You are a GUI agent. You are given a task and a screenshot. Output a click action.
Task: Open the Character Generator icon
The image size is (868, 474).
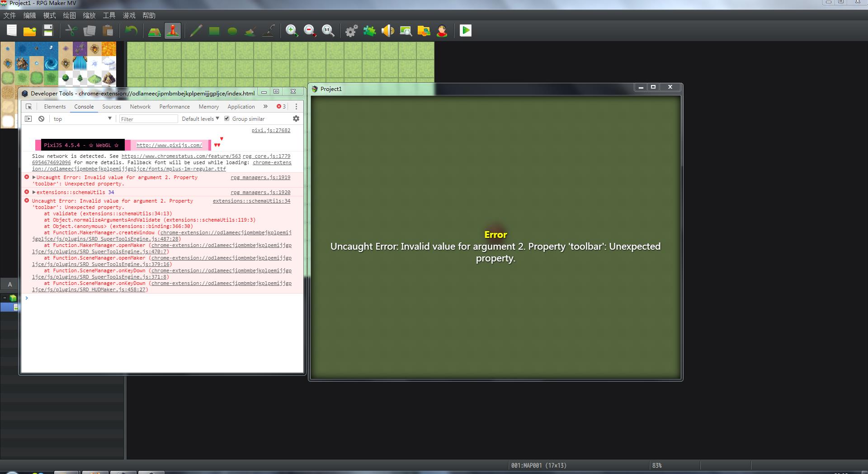(442, 31)
